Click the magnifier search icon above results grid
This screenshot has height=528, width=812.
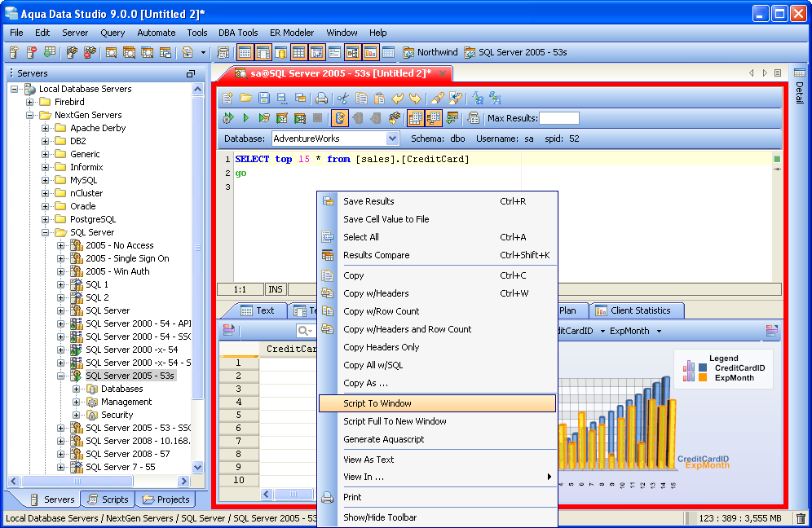tap(306, 331)
